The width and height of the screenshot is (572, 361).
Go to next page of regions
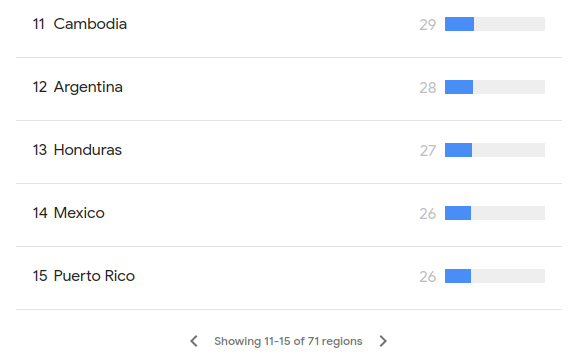(383, 341)
